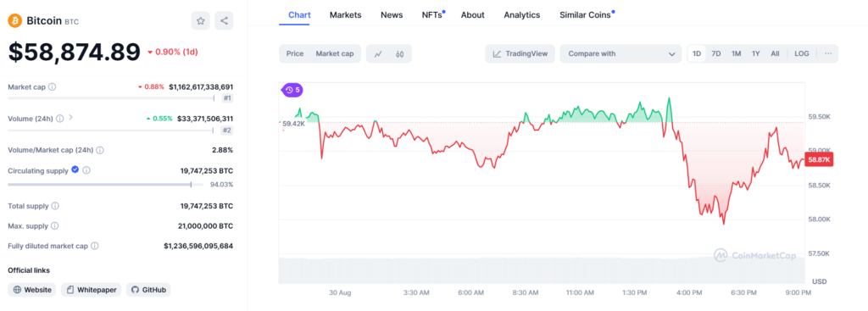Image resolution: width=868 pixels, height=311 pixels.
Task: Select 7D time range
Action: point(715,53)
